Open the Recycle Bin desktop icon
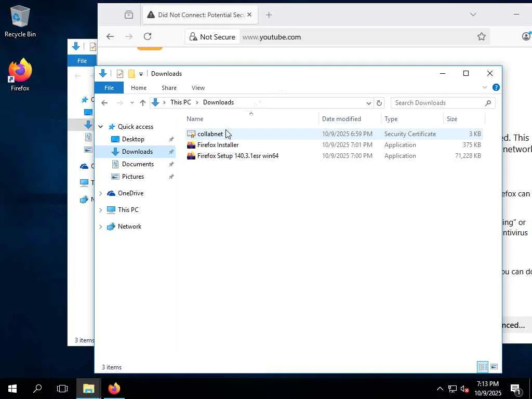Viewport: 532px width, 399px height. [20, 21]
